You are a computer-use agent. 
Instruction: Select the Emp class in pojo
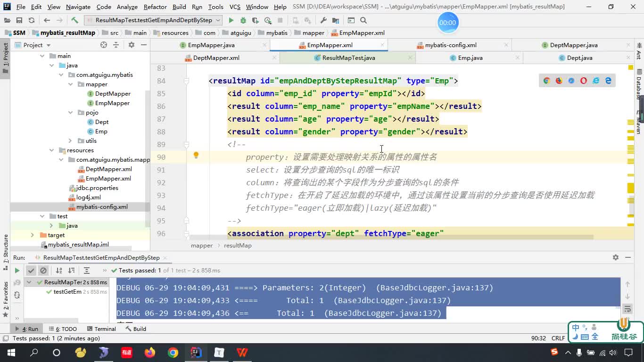click(101, 132)
